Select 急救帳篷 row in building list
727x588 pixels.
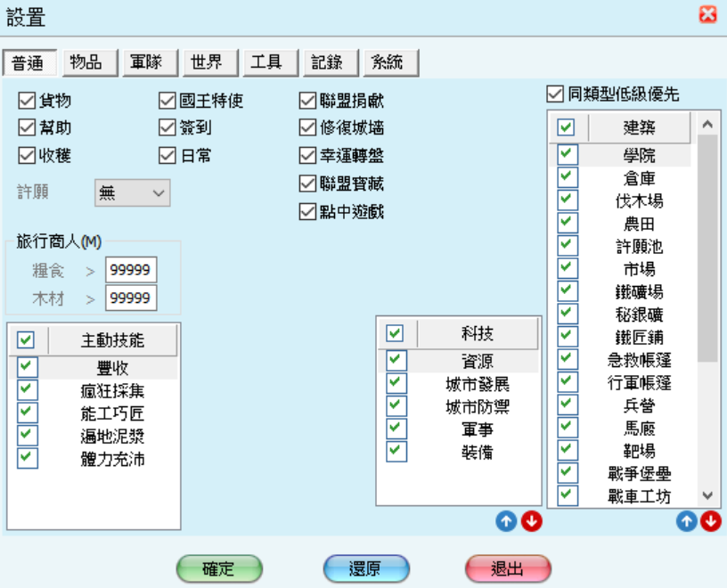[620, 359]
